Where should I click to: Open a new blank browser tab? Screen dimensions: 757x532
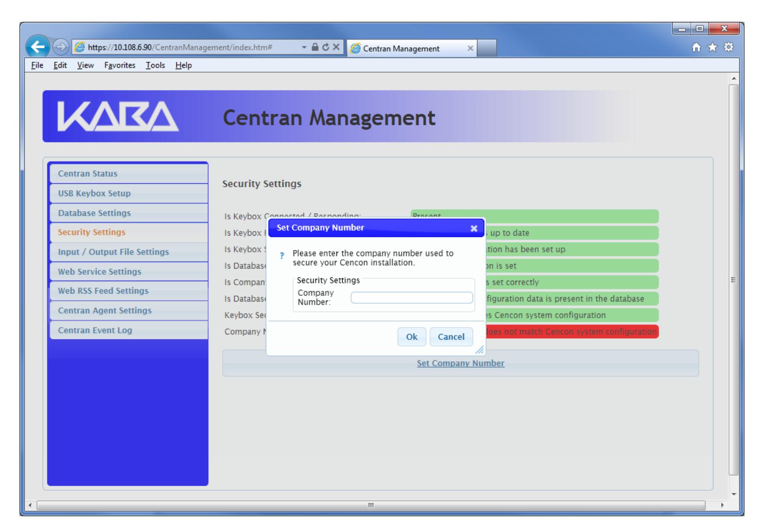[487, 48]
